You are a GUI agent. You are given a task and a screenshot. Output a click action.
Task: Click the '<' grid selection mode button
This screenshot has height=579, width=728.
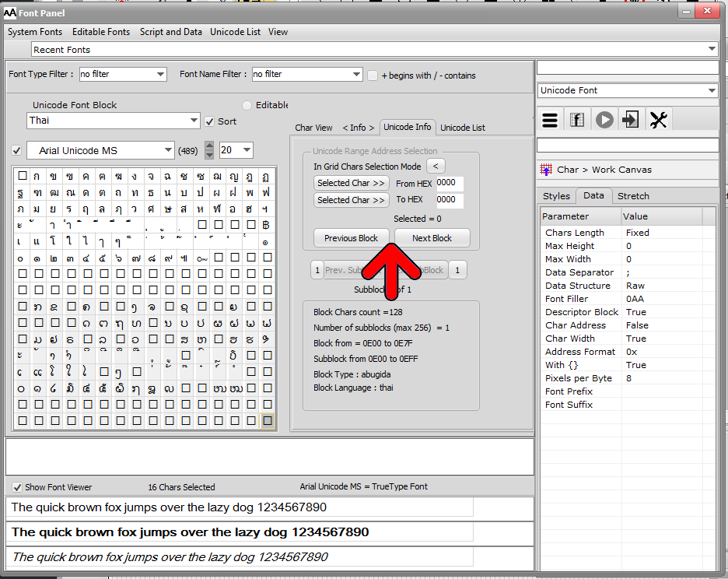[x=436, y=166]
